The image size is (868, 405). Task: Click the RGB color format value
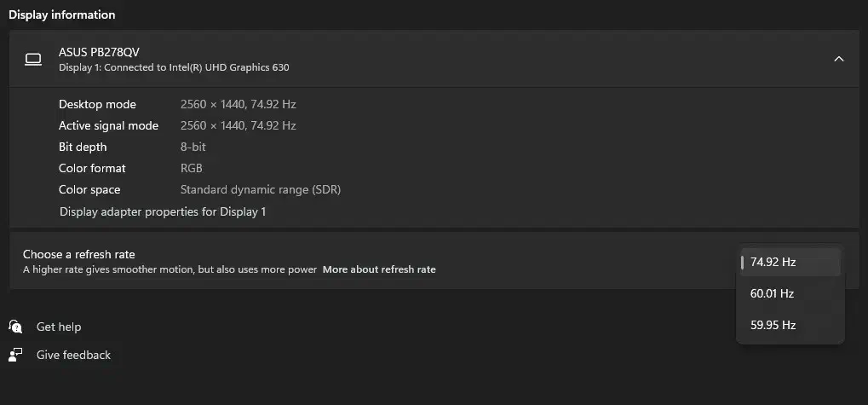point(192,168)
